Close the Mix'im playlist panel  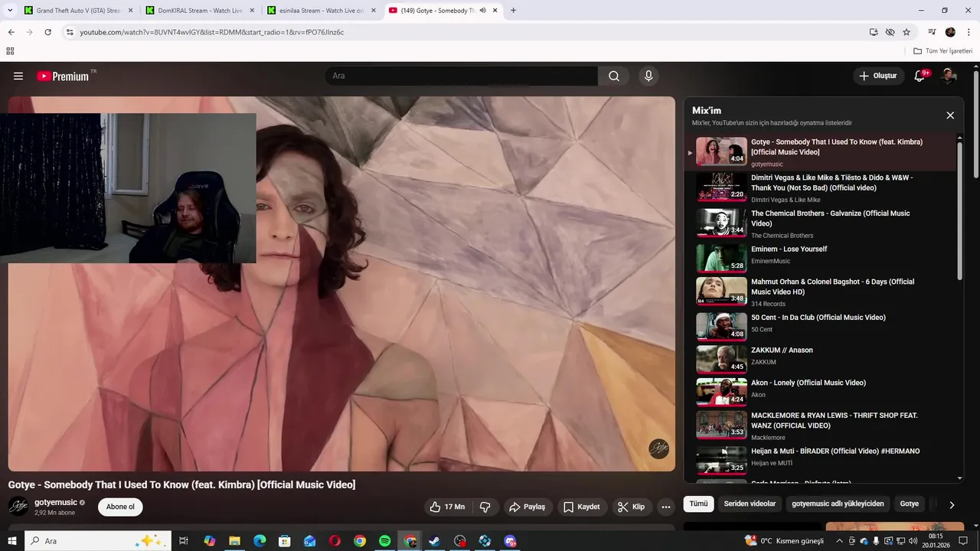950,116
